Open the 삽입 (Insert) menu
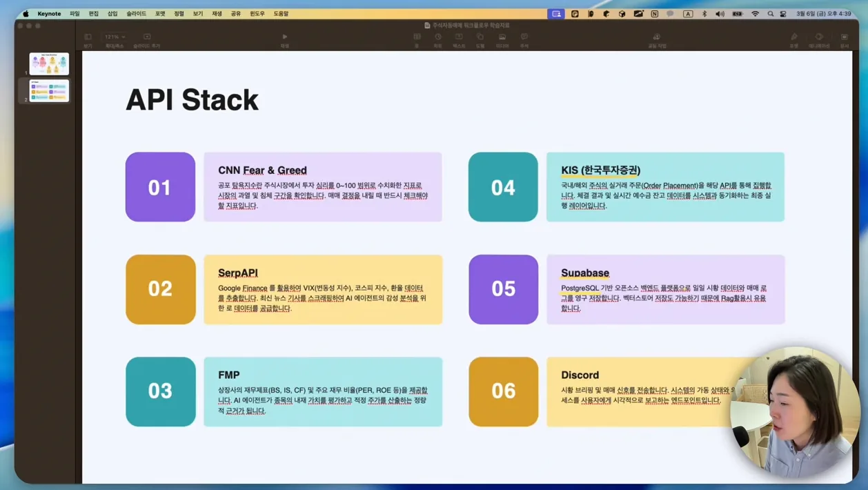 (x=112, y=14)
